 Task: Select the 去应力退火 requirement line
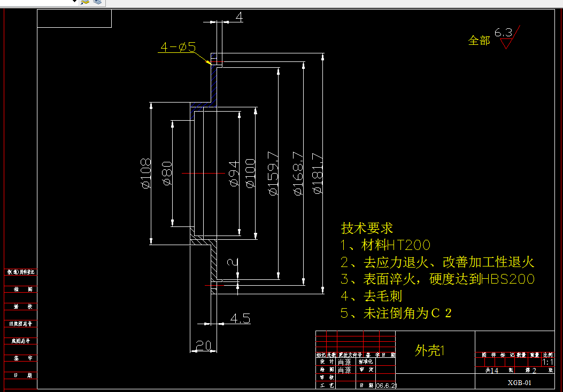click(437, 262)
